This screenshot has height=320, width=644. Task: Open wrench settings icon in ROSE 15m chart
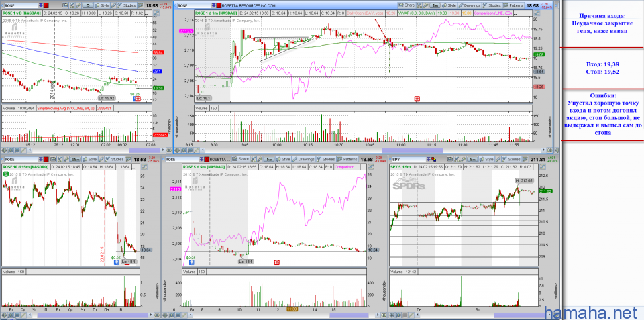pos(66,160)
